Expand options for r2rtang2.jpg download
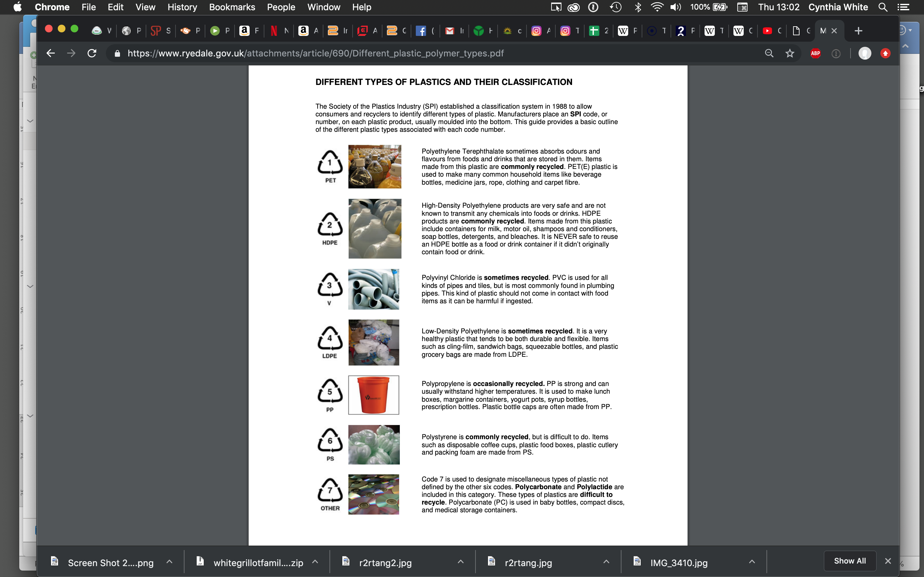The height and width of the screenshot is (577, 924). click(460, 562)
